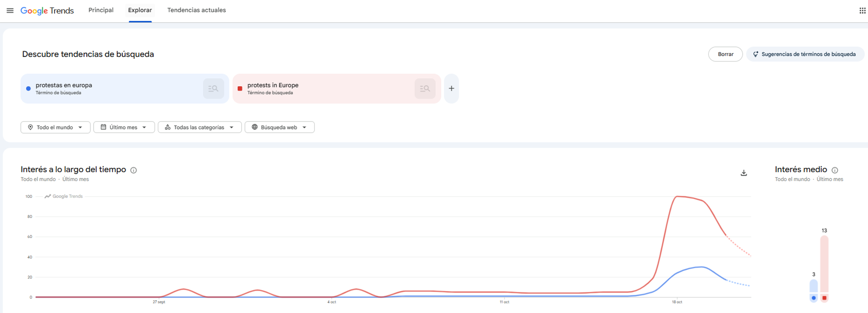Click the Descubre tendencias de búsqueda heading

coord(88,54)
